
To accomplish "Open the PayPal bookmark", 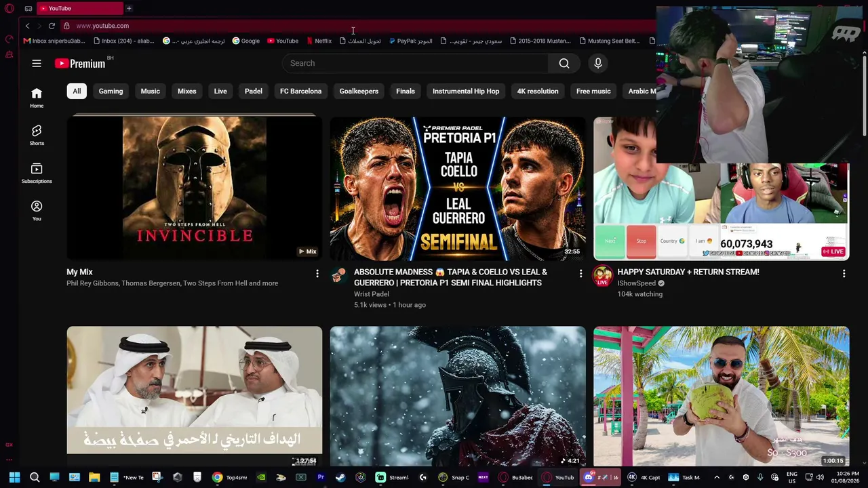I will (x=411, y=41).
